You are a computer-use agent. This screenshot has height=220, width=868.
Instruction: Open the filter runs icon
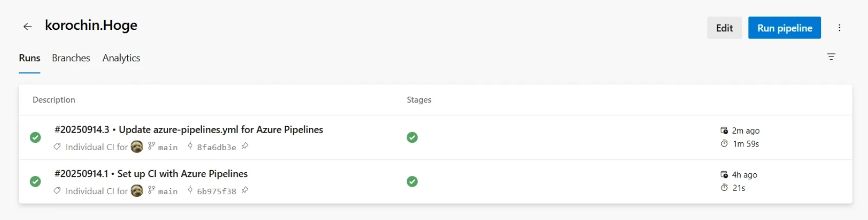(831, 57)
